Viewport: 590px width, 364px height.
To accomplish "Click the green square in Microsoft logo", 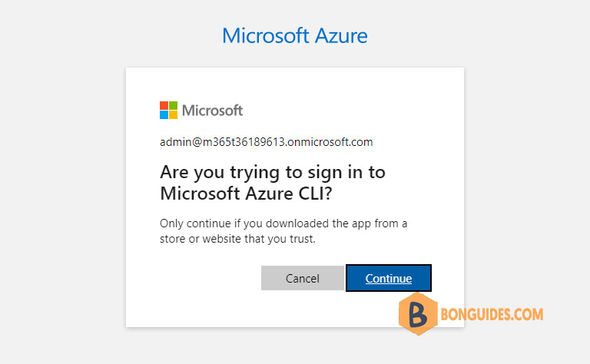I will pyautogui.click(x=173, y=105).
